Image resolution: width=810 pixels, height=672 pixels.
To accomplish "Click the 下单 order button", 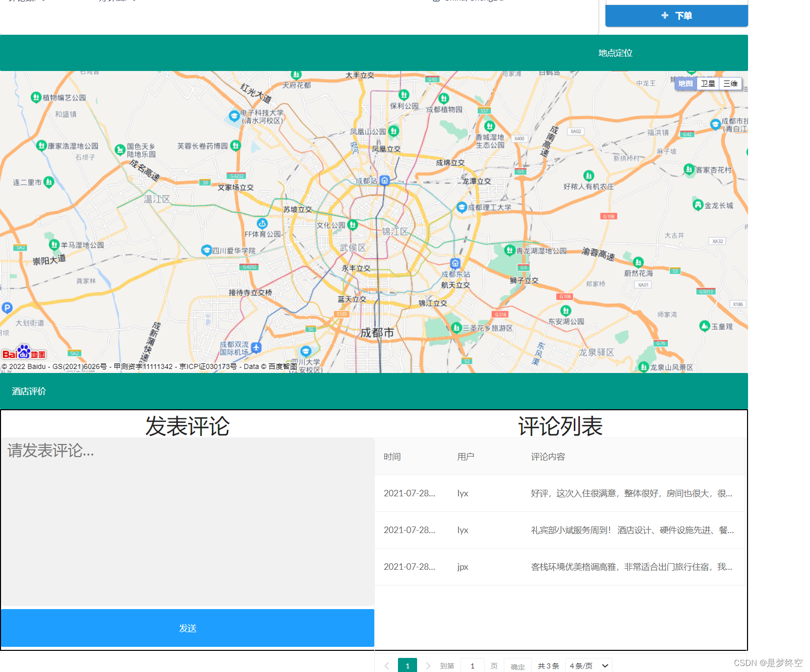I will click(x=677, y=16).
